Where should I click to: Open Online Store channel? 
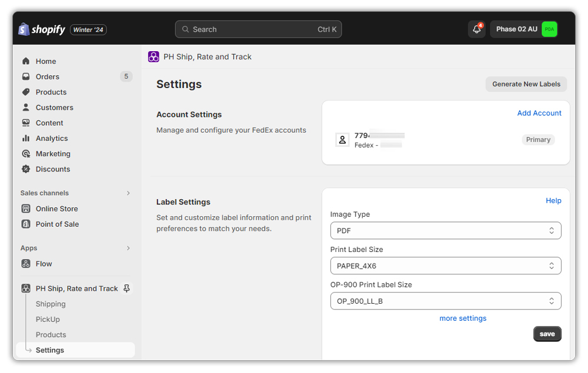click(x=56, y=209)
